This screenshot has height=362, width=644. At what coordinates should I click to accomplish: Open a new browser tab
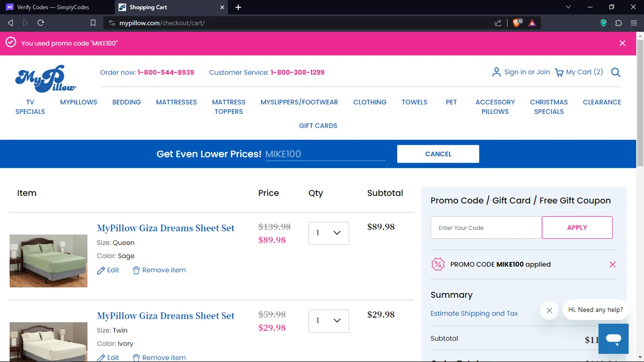[238, 7]
